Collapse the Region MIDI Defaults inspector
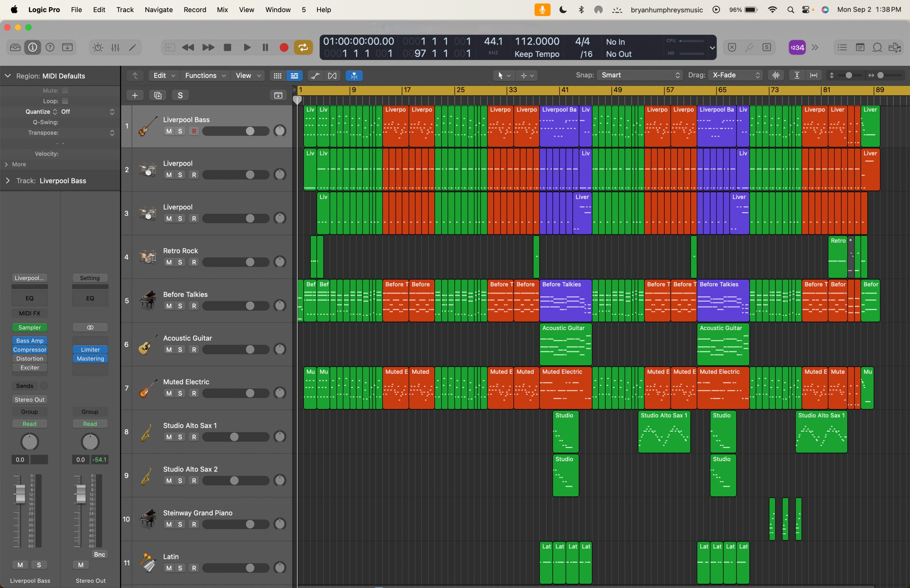 pyautogui.click(x=7, y=76)
